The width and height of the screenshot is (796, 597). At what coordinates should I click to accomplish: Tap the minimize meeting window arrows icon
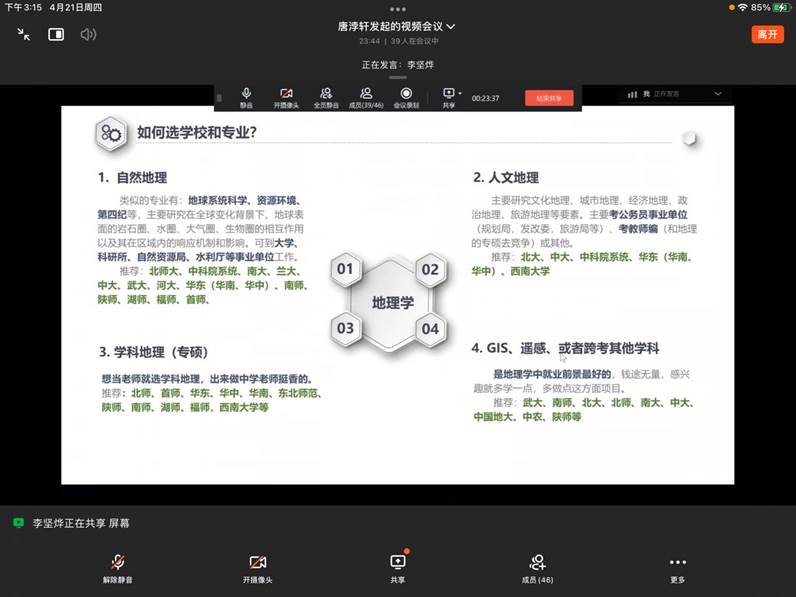click(24, 34)
